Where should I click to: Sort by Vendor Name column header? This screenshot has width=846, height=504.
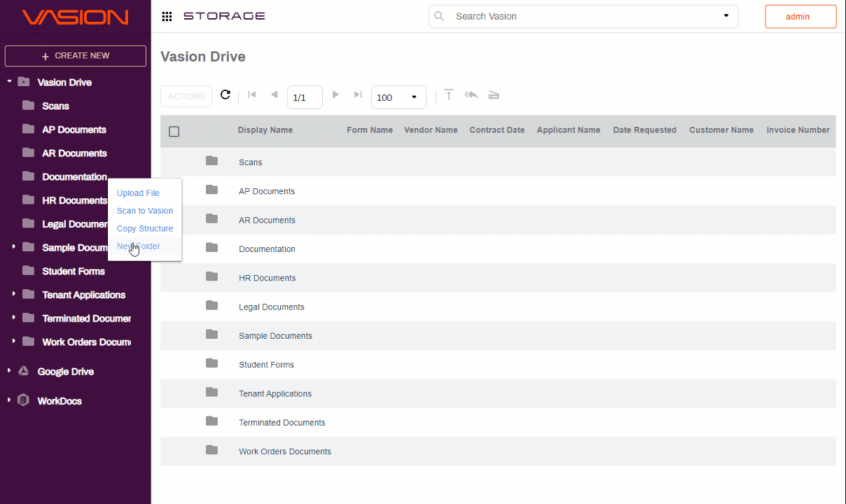[431, 130]
